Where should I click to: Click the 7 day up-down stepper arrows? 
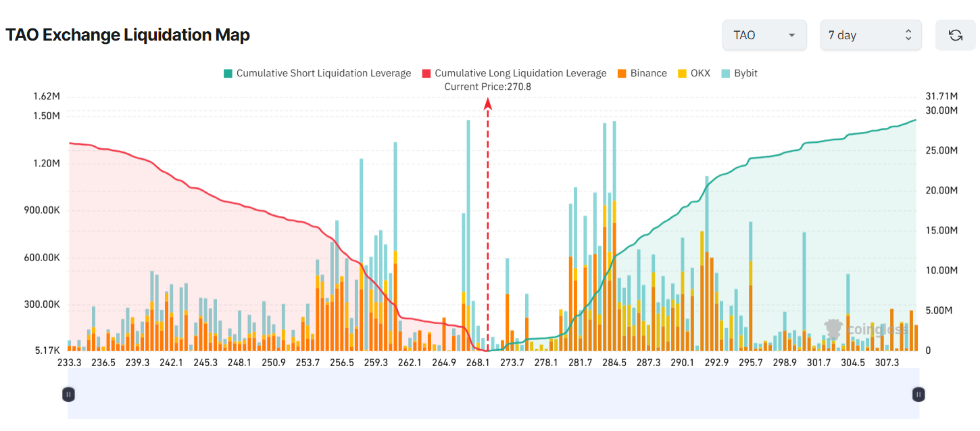(x=908, y=35)
